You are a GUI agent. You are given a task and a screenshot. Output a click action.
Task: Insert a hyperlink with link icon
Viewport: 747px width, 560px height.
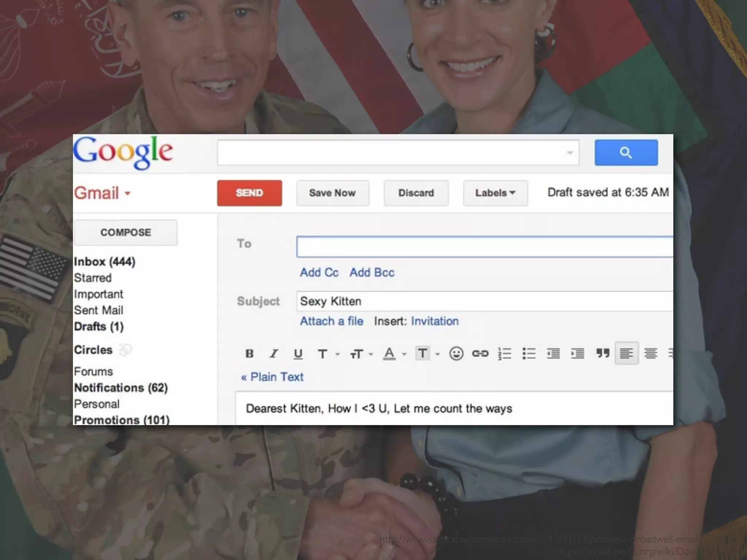click(480, 353)
